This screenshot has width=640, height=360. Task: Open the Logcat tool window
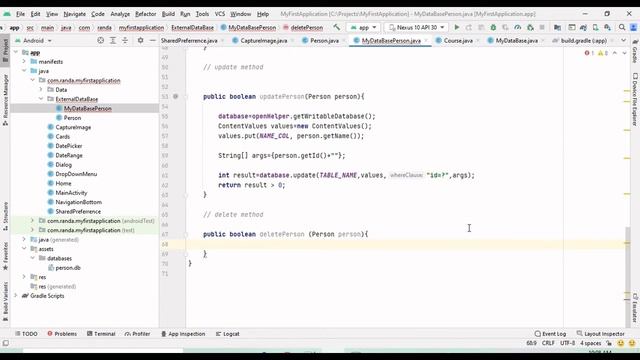[227, 333]
